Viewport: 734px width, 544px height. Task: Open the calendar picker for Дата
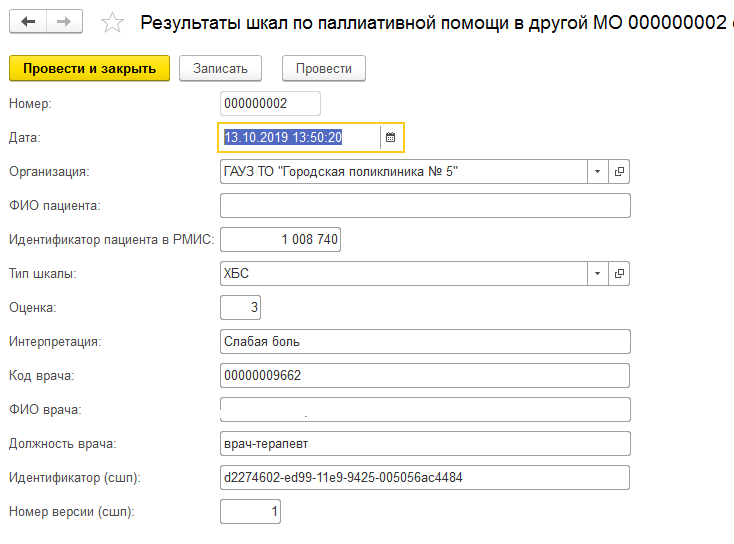tap(391, 137)
